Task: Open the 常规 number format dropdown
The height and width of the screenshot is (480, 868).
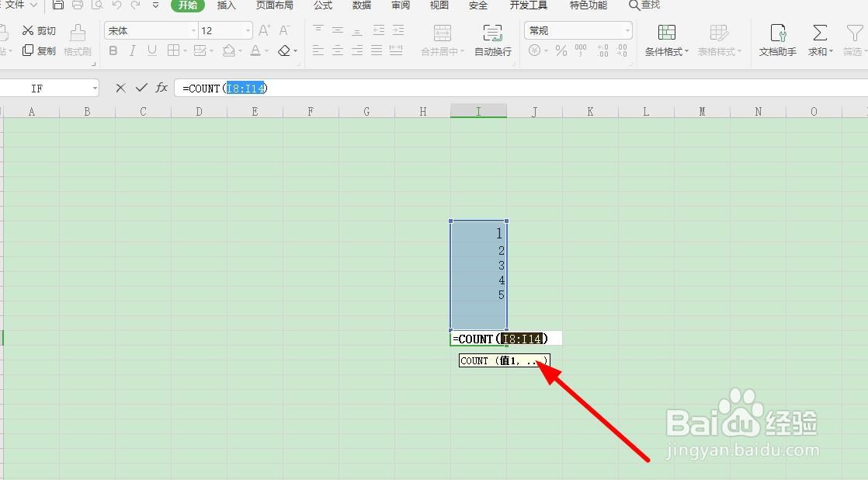Action: [627, 30]
